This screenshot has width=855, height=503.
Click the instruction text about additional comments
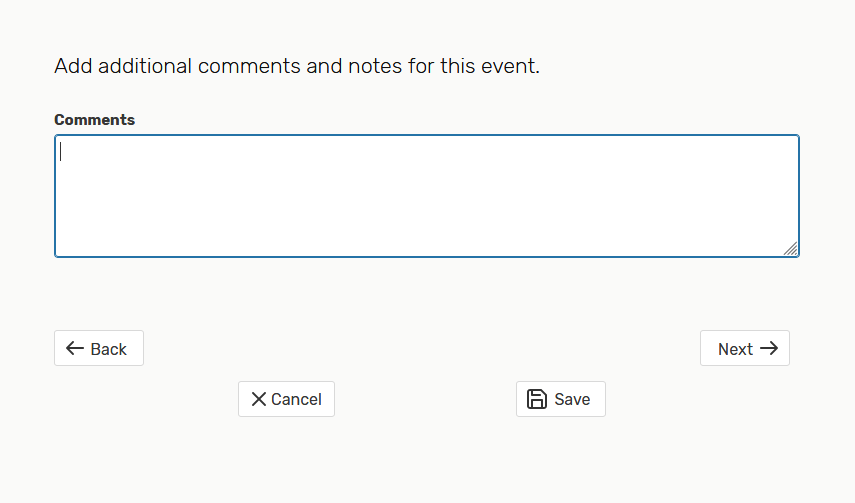pyautogui.click(x=297, y=67)
